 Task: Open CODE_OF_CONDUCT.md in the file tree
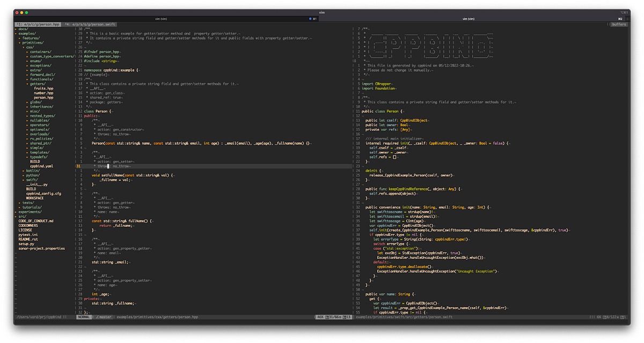coord(36,221)
